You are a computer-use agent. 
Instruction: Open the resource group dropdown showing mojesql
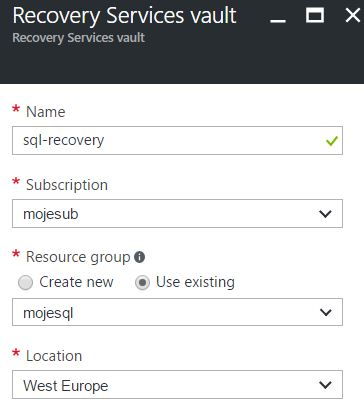point(177,312)
